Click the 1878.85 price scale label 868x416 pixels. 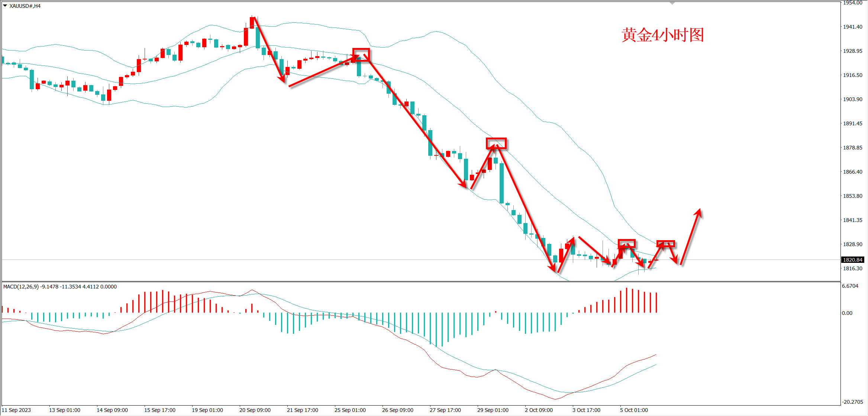[852, 148]
